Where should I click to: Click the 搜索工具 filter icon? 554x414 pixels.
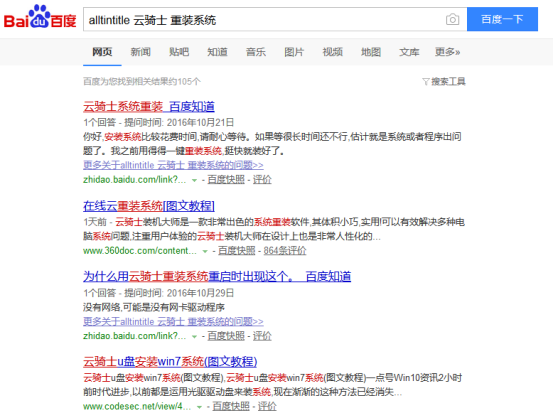click(x=426, y=82)
